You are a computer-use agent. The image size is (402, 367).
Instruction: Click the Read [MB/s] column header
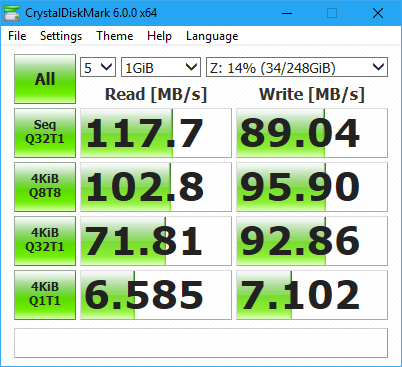[x=156, y=94]
